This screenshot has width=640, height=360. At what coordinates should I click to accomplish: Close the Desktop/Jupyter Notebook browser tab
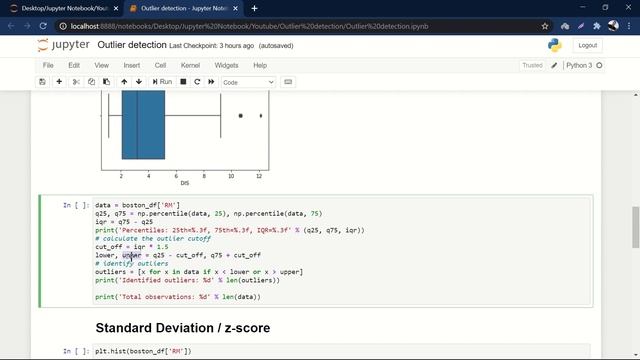click(x=116, y=8)
